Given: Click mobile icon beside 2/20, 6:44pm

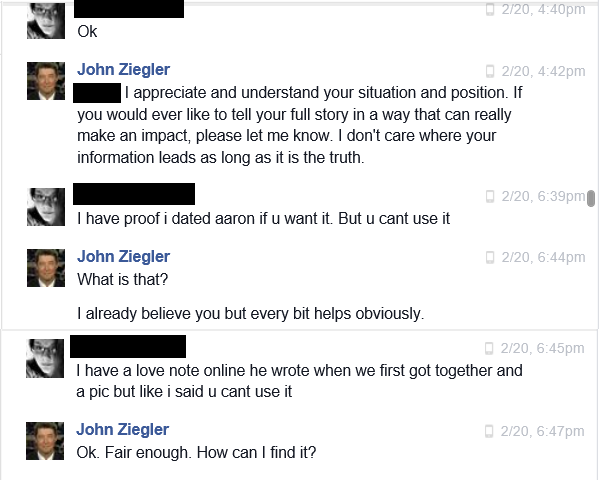Looking at the screenshot, I should tap(490, 257).
